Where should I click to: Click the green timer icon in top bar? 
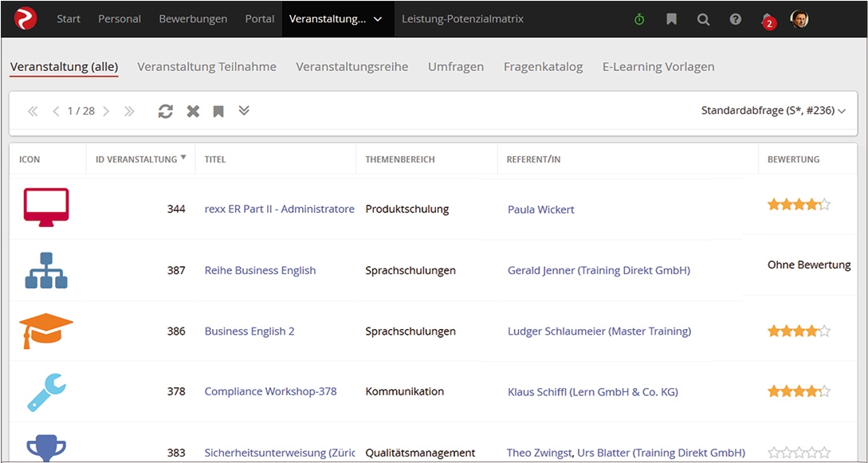(639, 19)
